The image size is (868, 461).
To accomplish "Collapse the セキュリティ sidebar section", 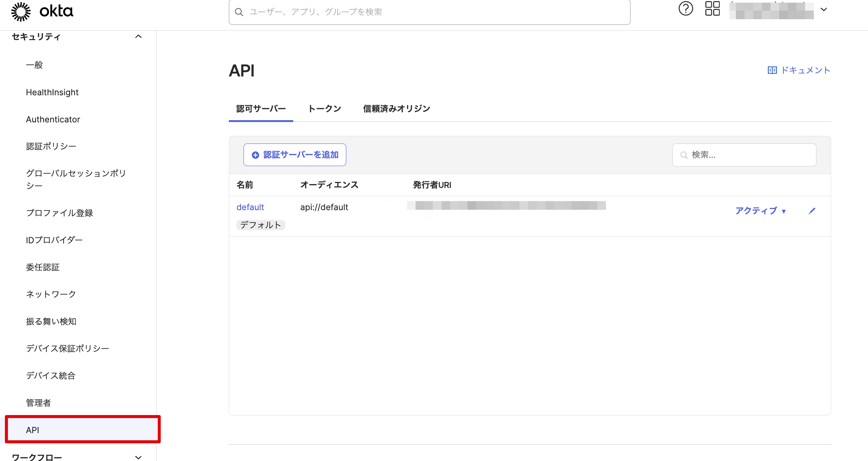I will (138, 37).
